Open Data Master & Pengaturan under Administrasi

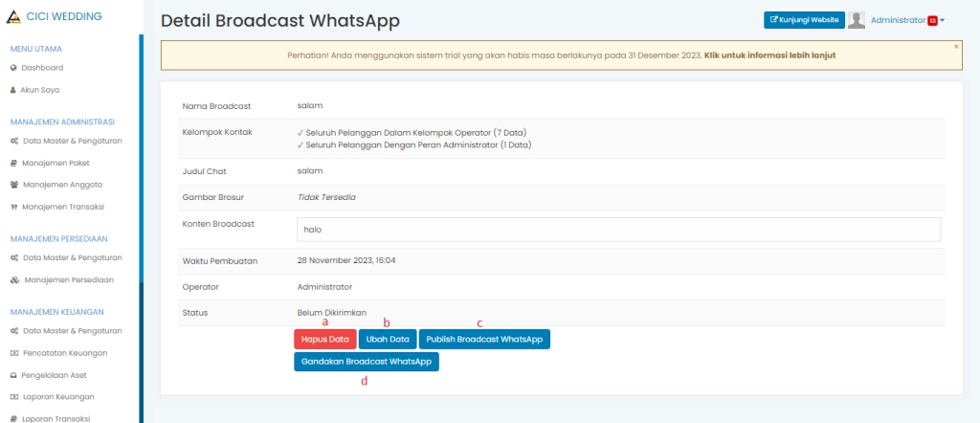pyautogui.click(x=72, y=141)
